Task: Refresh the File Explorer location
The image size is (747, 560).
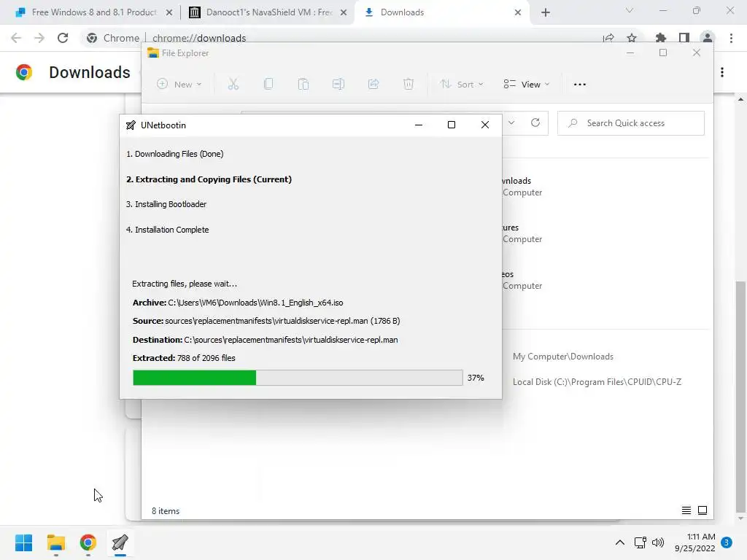Action: tap(535, 122)
